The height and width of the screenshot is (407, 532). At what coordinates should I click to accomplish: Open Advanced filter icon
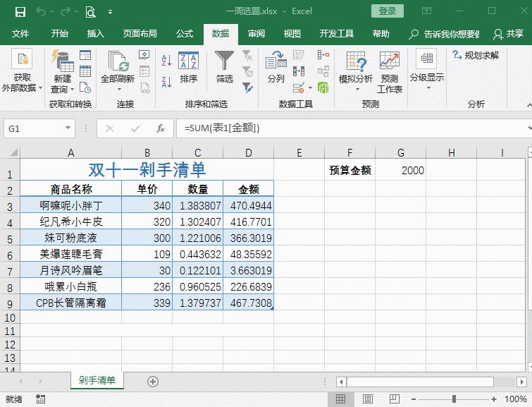(247, 87)
